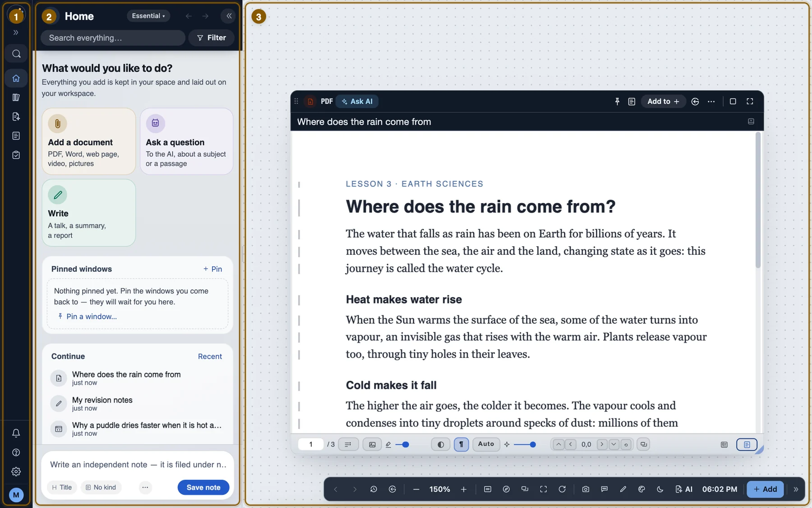Toggle dark mode moon icon
This screenshot has width=812, height=508.
point(660,489)
